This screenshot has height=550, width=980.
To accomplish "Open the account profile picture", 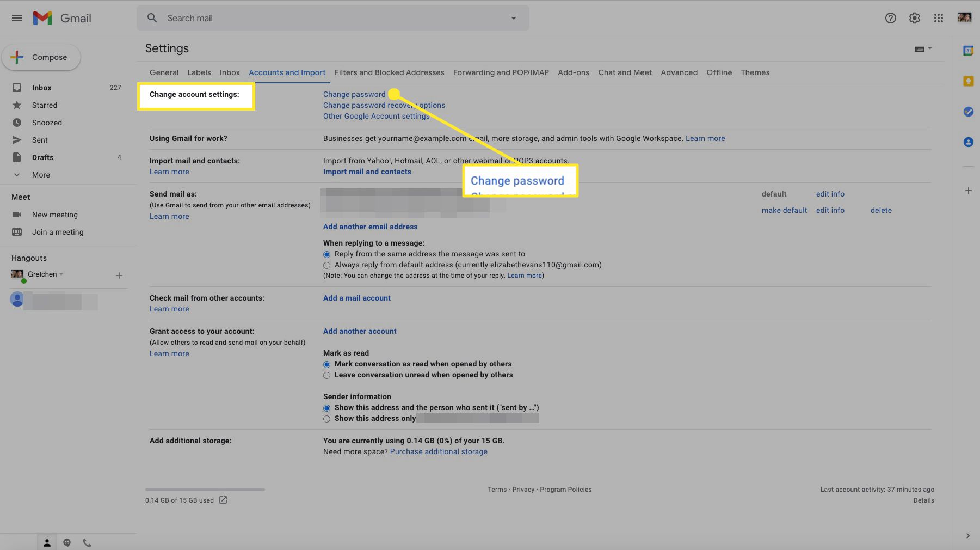I will [x=964, y=17].
